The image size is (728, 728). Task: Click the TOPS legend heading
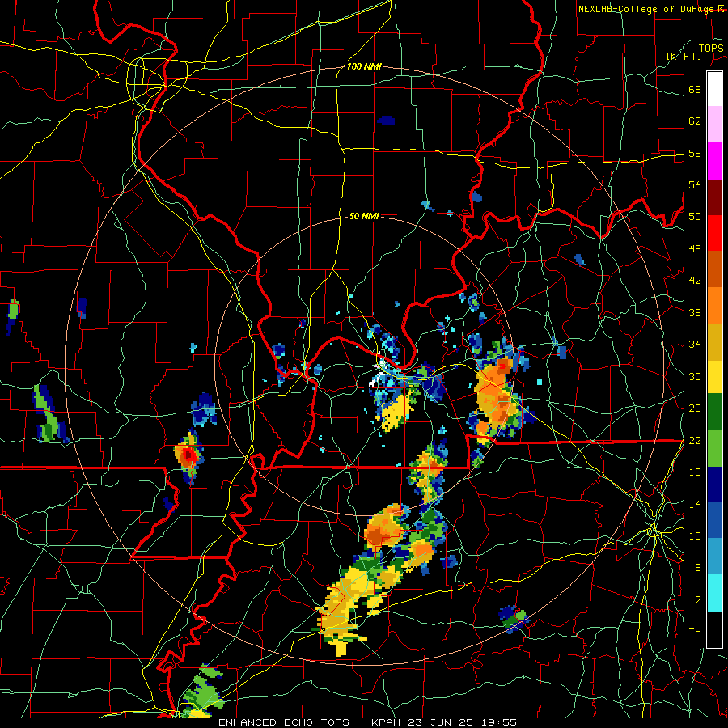point(711,48)
